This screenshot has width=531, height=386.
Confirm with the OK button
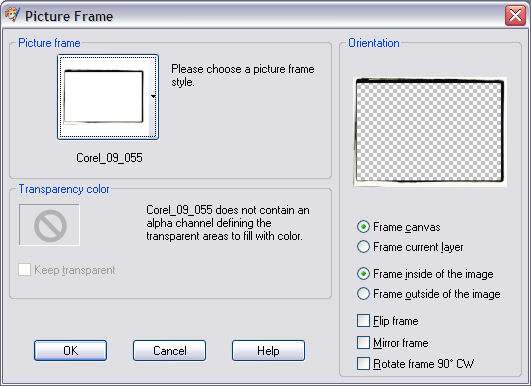pyautogui.click(x=70, y=350)
